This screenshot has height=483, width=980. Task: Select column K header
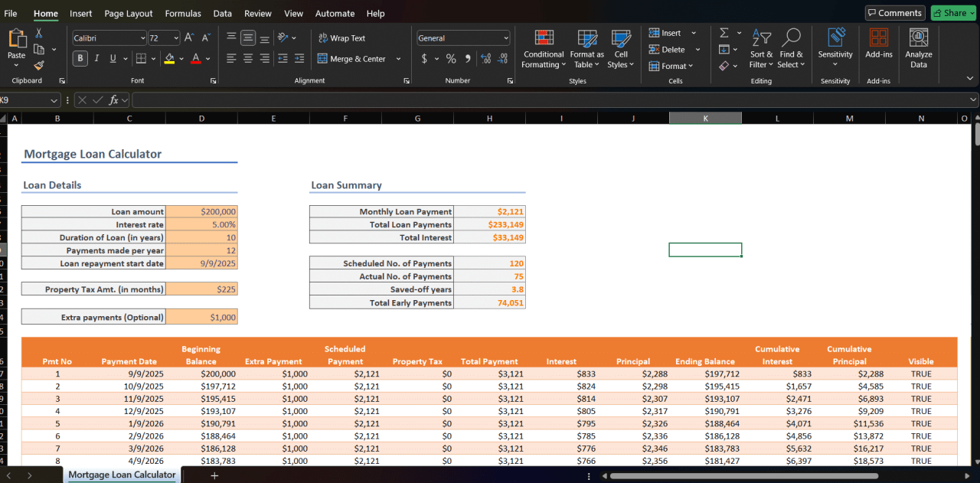[705, 118]
